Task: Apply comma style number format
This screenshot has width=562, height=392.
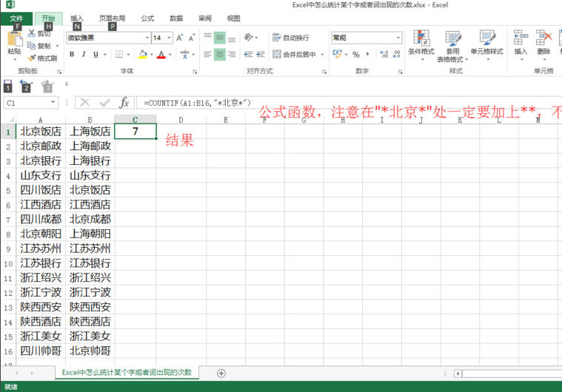Action: [367, 55]
